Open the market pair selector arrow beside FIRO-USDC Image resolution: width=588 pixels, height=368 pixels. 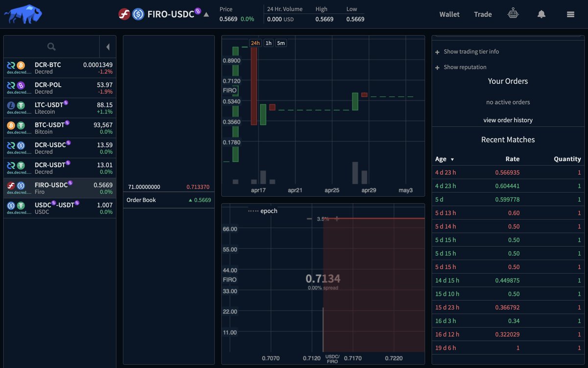[206, 14]
